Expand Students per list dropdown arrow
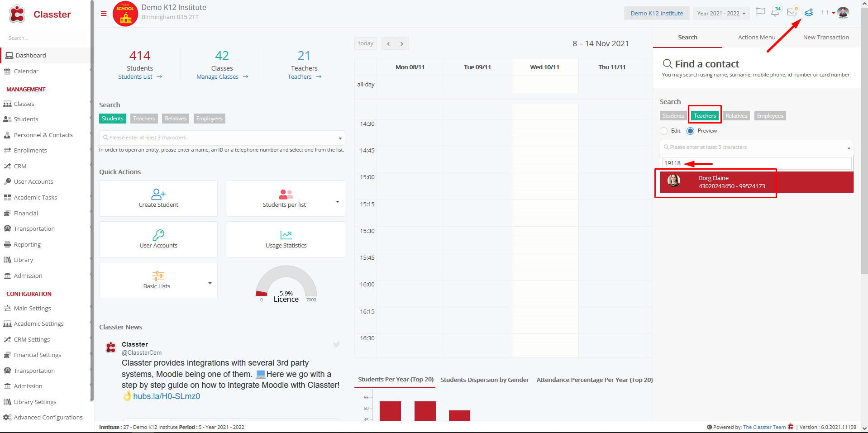Viewport: 868px width, 433px height. tap(337, 202)
